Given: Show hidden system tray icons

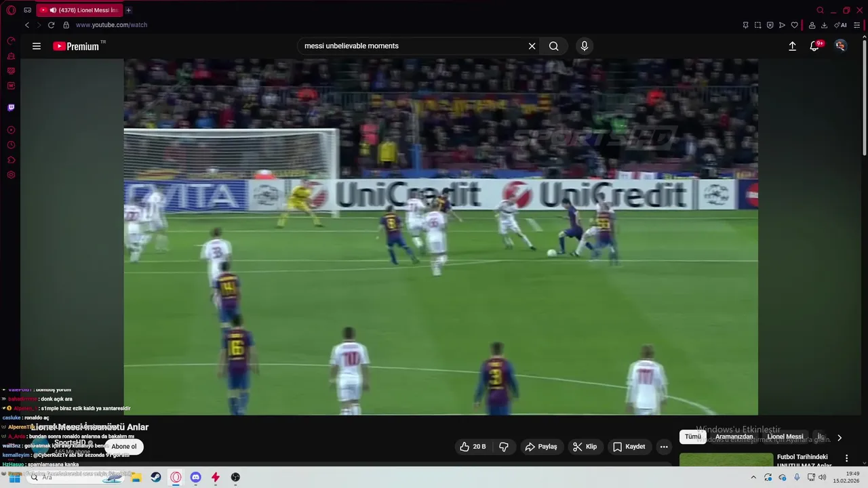Looking at the screenshot, I should 753,477.
